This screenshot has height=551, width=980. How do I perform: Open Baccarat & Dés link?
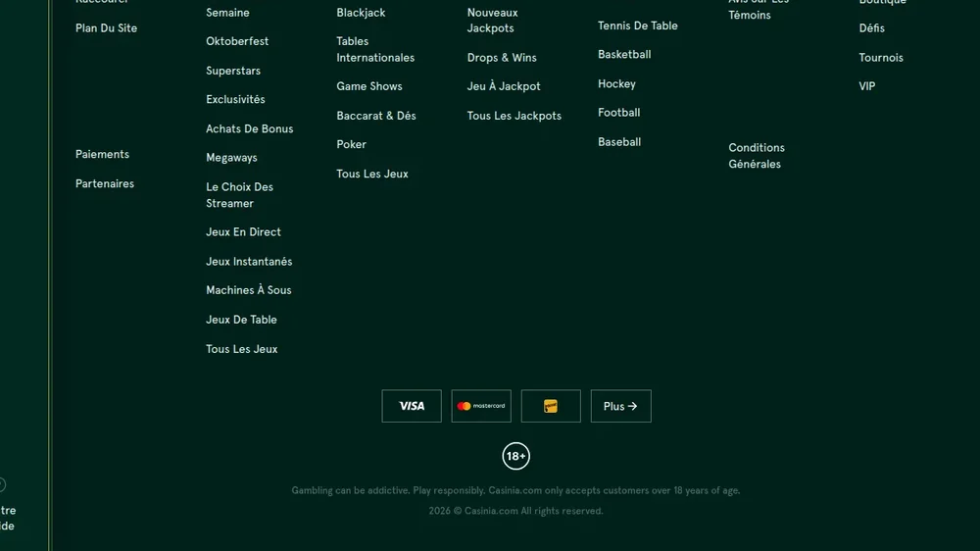[376, 116]
